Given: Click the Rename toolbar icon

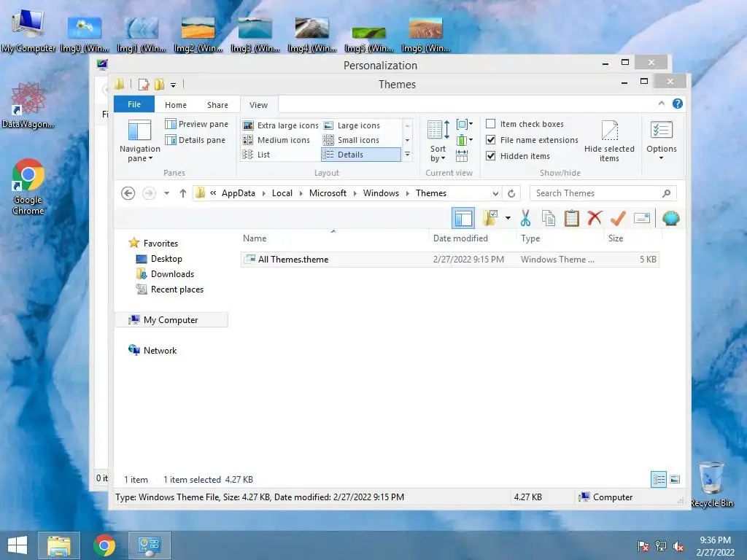Looking at the screenshot, I should [x=642, y=218].
